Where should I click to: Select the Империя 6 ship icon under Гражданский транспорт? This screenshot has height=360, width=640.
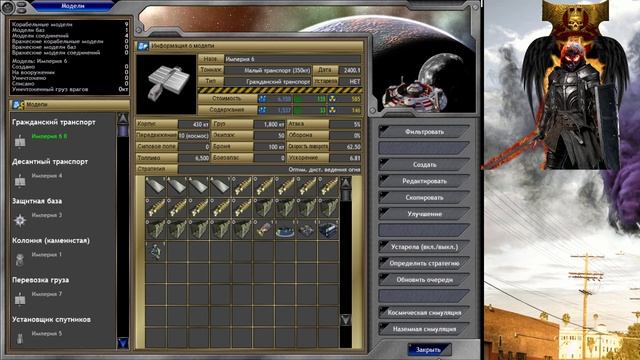tap(20, 141)
